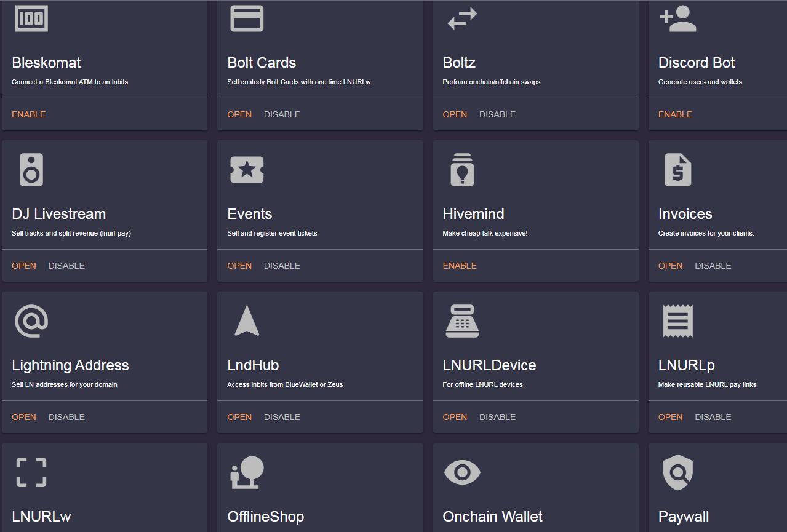This screenshot has height=532, width=787.
Task: Disable the Boltz extension
Action: (x=497, y=114)
